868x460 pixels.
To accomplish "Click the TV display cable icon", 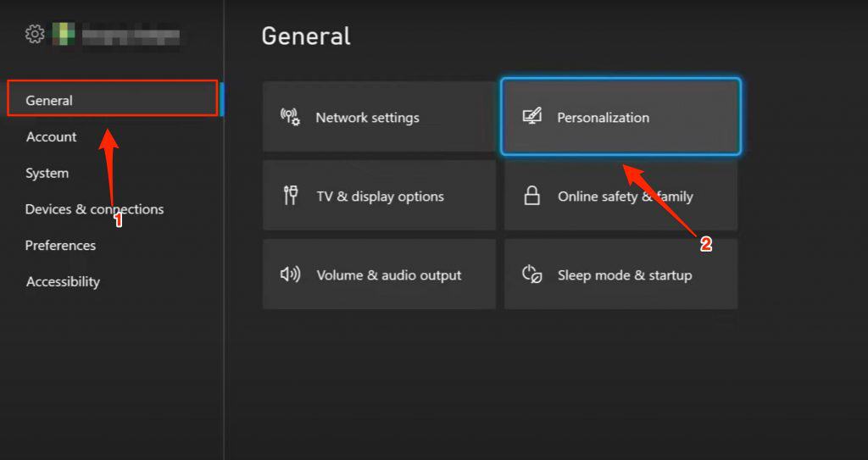I will [291, 196].
